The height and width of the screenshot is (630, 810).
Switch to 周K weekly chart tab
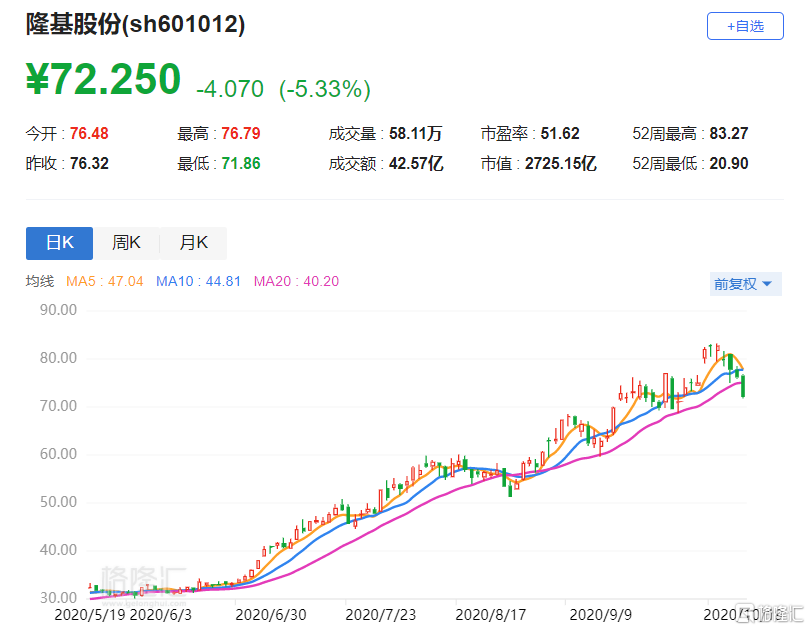(x=126, y=243)
